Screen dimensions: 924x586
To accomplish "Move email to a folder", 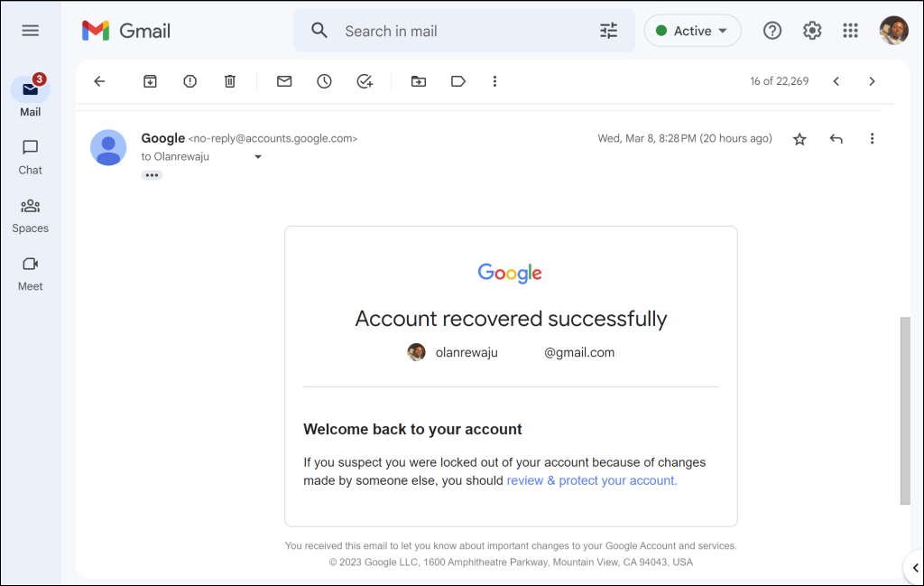I will (419, 81).
